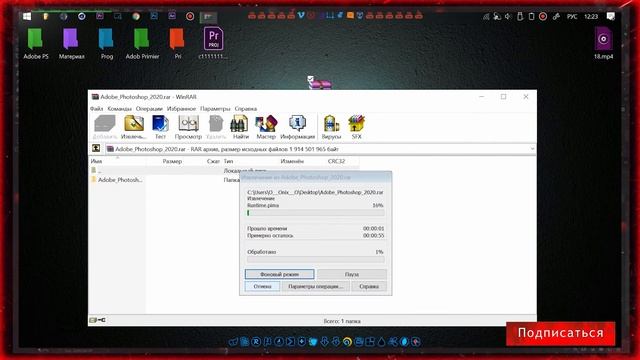Open the Операции menu
Image resolution: width=640 pixels, height=360 pixels.
click(x=149, y=109)
